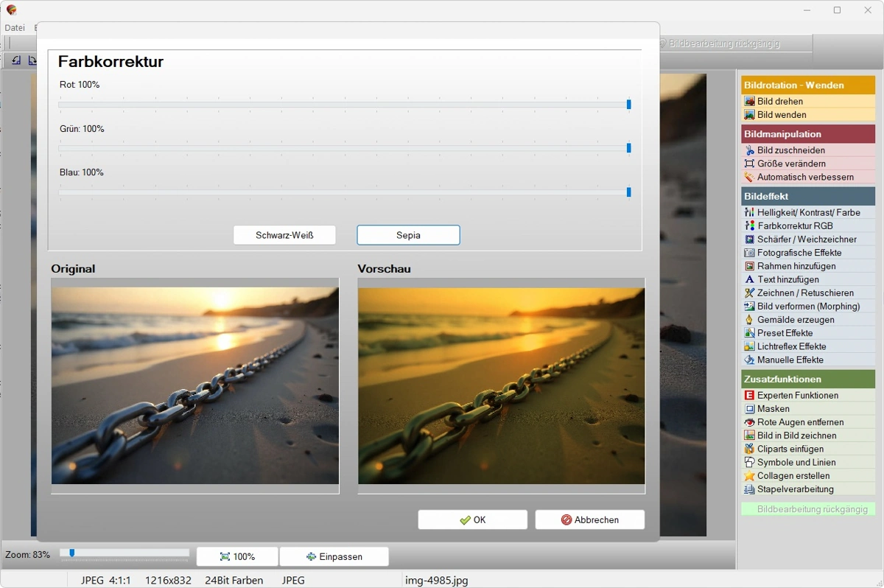Open the Datei menu

point(15,27)
